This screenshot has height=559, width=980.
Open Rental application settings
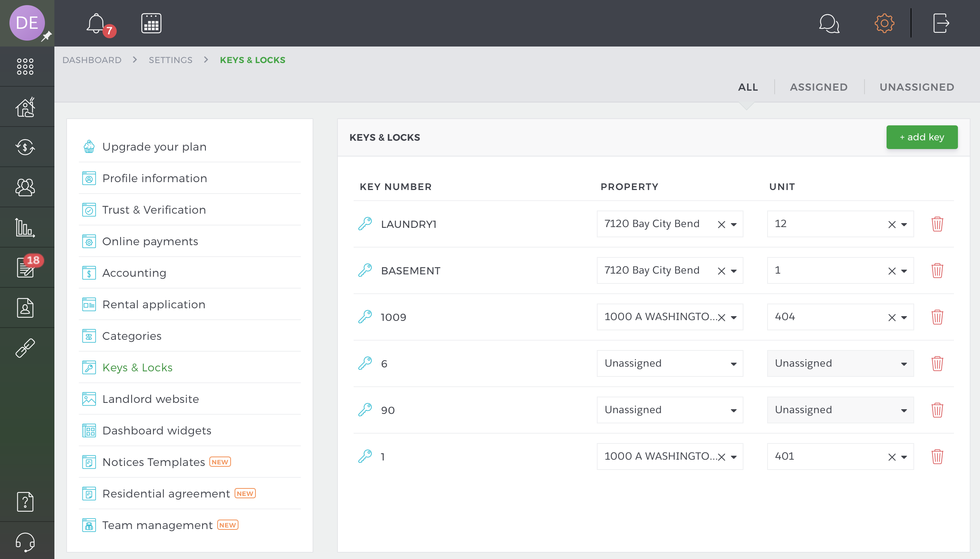(x=154, y=304)
